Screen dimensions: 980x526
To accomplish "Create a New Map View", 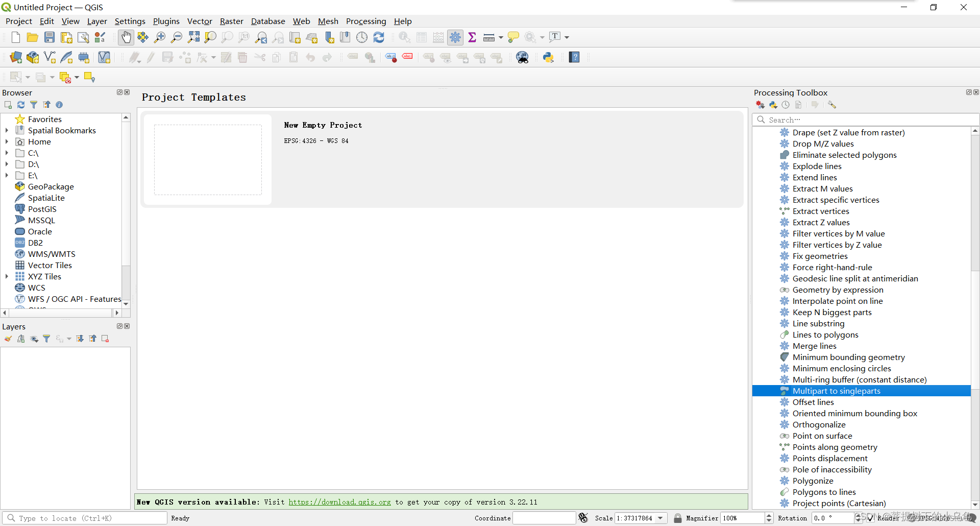I will [x=295, y=37].
